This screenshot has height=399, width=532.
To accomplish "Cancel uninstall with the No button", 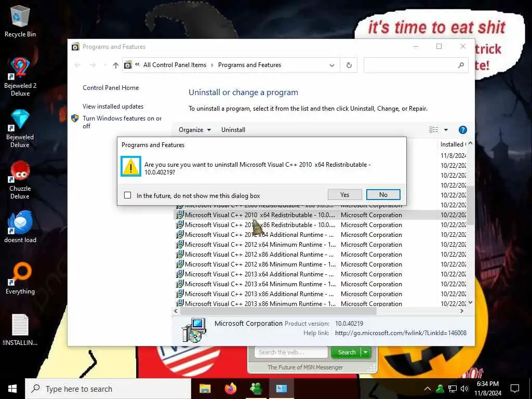I will tap(383, 195).
